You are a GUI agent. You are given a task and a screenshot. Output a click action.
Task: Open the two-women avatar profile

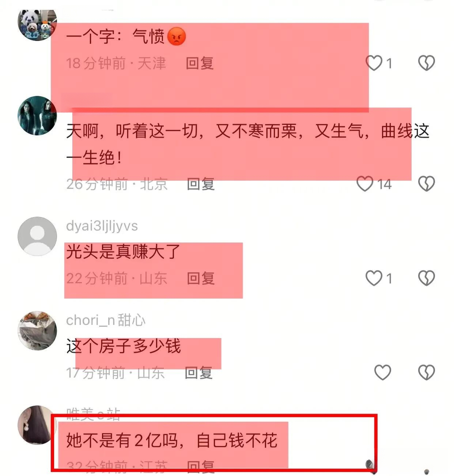point(37,116)
